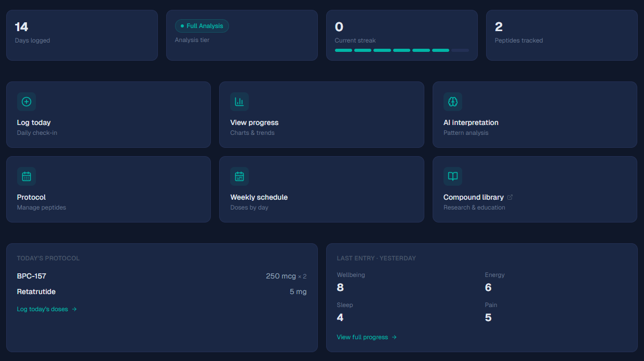Open the AI interpretation brain icon
Image resolution: width=644 pixels, height=361 pixels.
tap(452, 102)
